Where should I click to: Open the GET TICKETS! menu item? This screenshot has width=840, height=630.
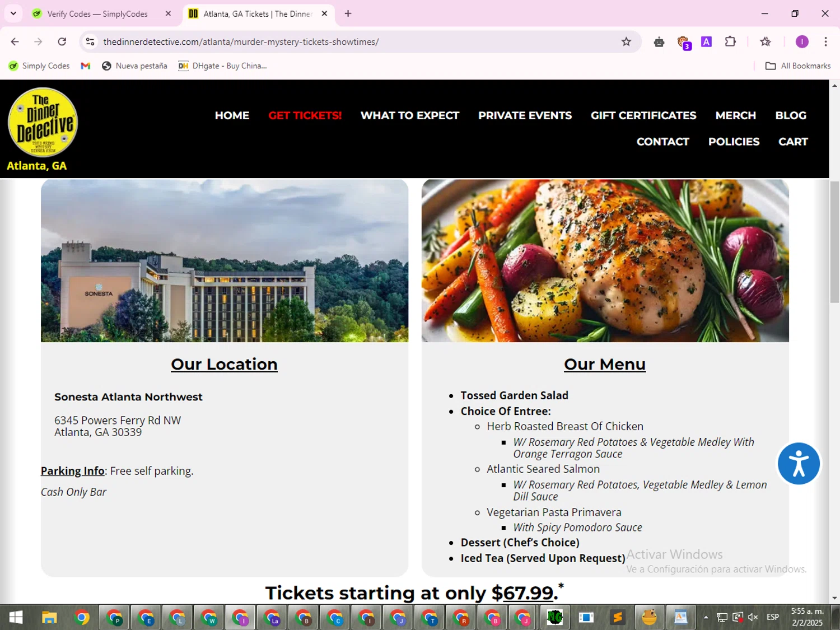[305, 115]
